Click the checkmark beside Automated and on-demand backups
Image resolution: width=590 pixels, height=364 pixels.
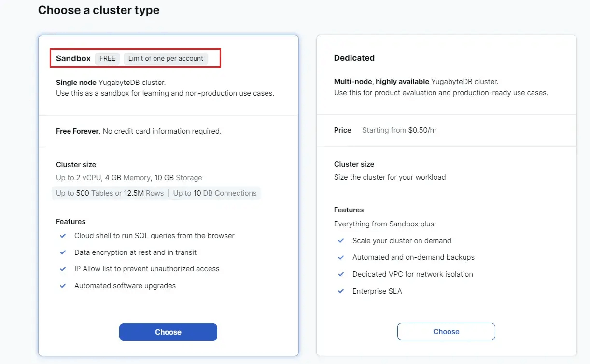[x=341, y=257]
